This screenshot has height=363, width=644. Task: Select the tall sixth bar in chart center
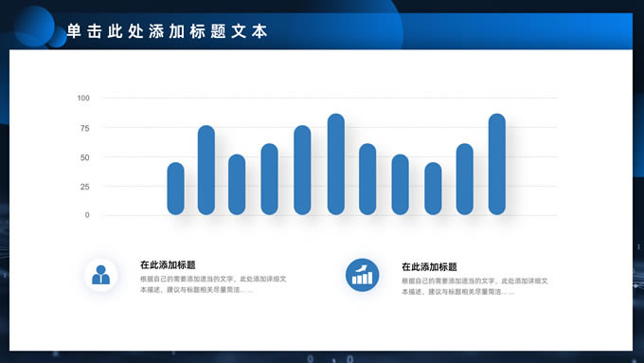click(336, 164)
